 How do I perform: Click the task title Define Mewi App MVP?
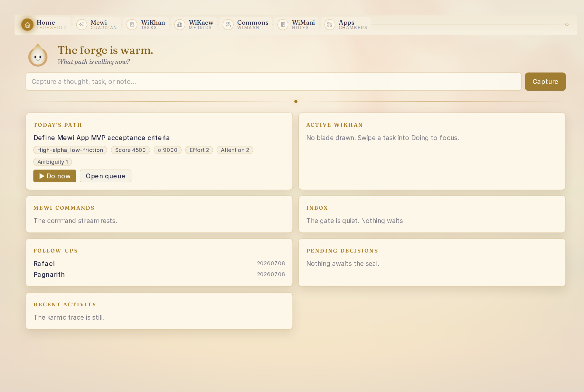(102, 138)
